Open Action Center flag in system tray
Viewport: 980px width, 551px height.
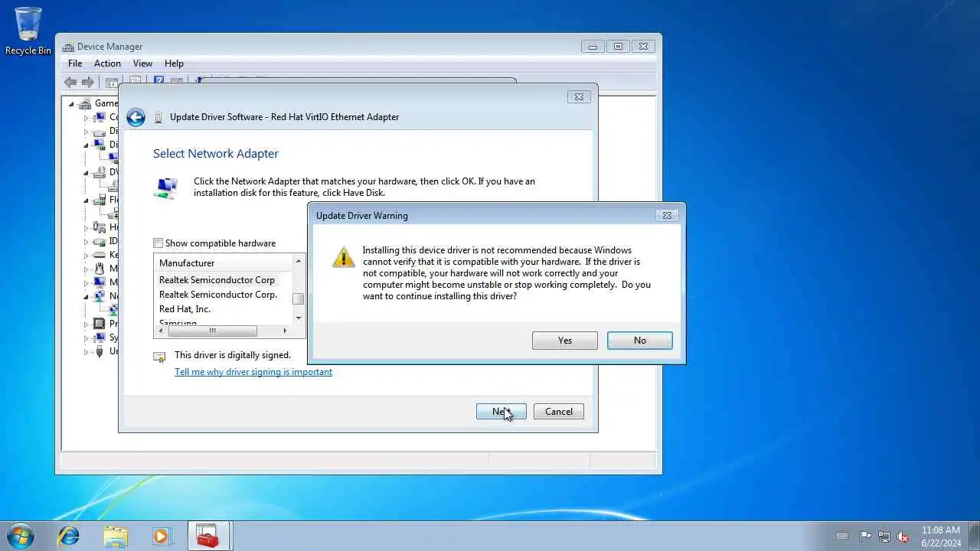(x=865, y=536)
